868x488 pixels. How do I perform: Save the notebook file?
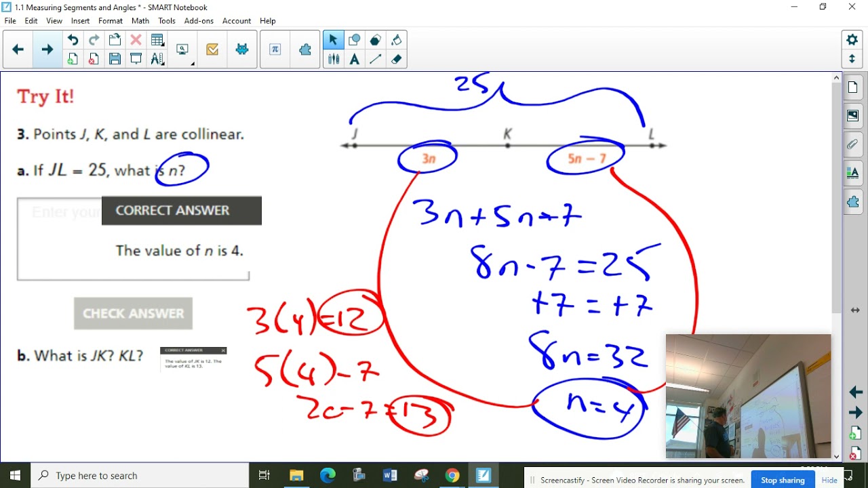pos(115,59)
